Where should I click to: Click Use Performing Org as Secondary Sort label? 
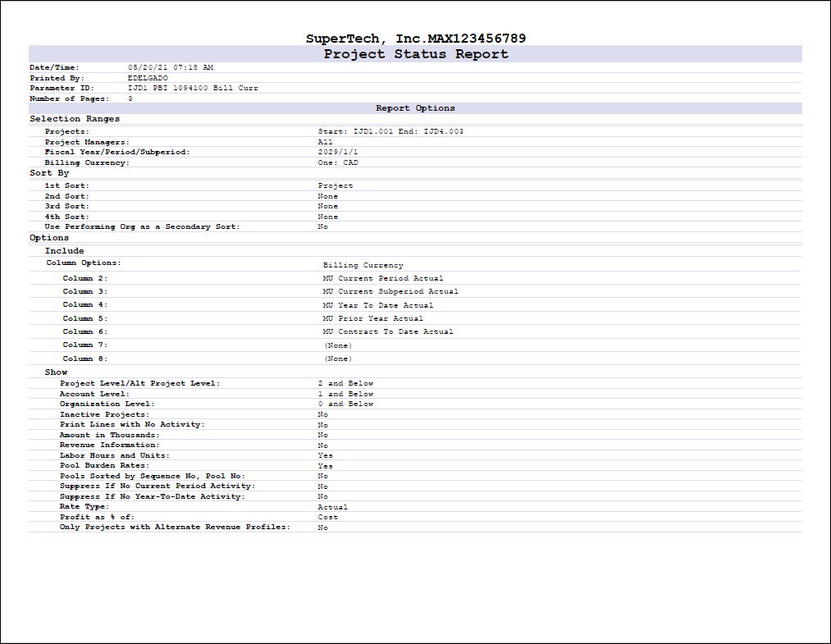[142, 226]
